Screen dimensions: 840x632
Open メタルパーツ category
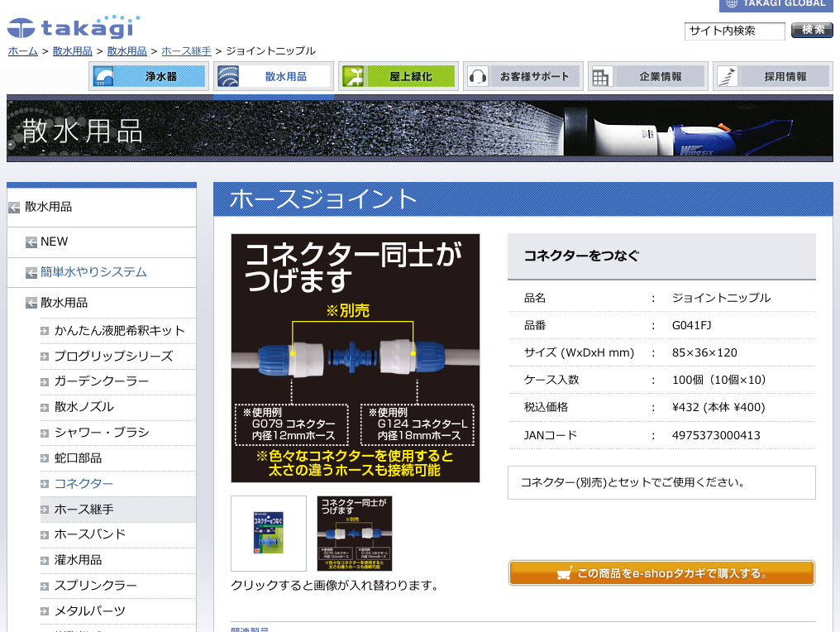89,611
